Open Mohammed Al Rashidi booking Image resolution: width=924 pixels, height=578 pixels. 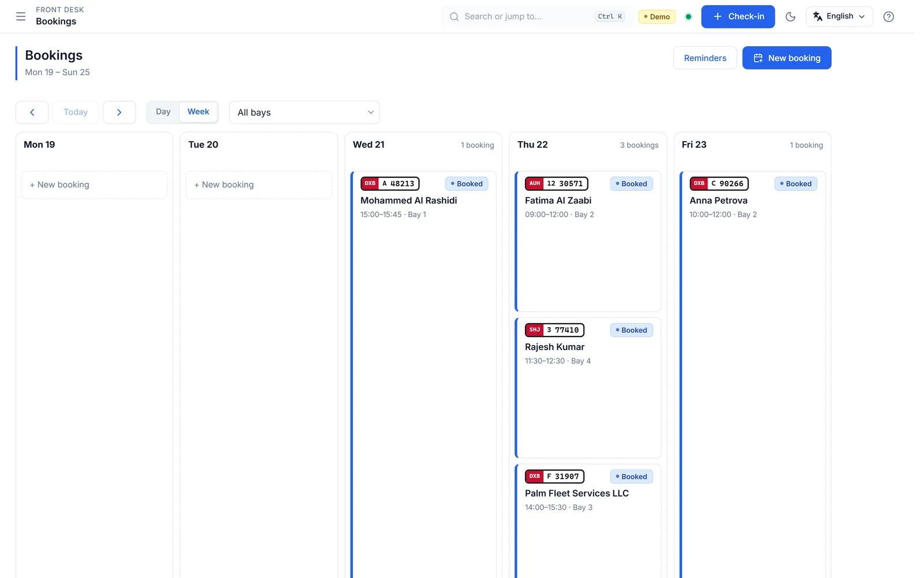[423, 375]
